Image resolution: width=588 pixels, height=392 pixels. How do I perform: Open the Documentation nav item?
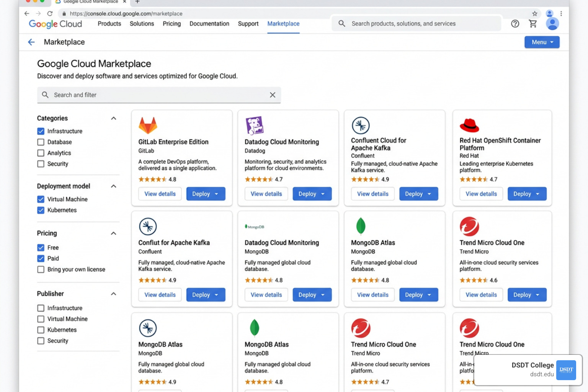coord(209,24)
